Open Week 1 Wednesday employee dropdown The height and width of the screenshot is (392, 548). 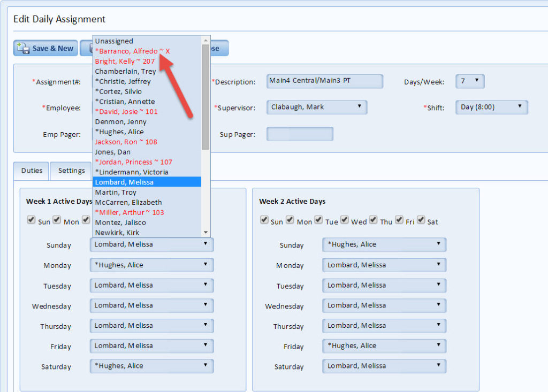(x=151, y=306)
